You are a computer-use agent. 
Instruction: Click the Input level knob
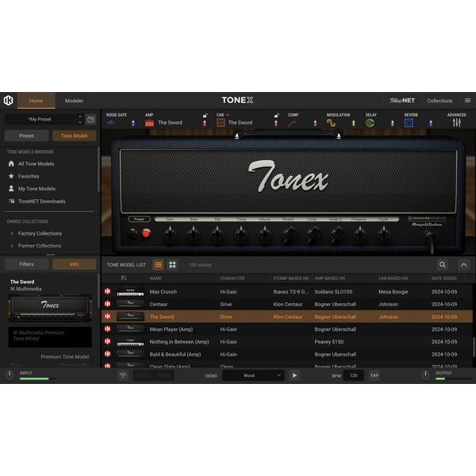10,375
